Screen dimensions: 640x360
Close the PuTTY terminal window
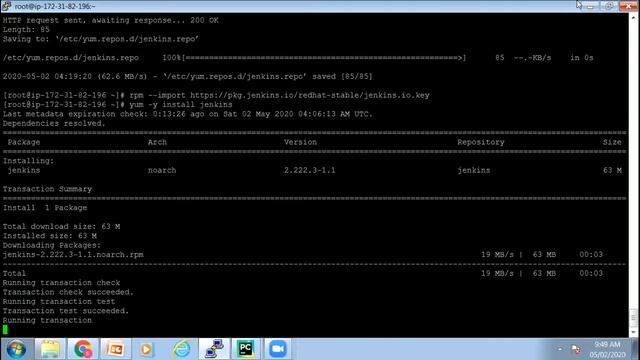[x=629, y=6]
